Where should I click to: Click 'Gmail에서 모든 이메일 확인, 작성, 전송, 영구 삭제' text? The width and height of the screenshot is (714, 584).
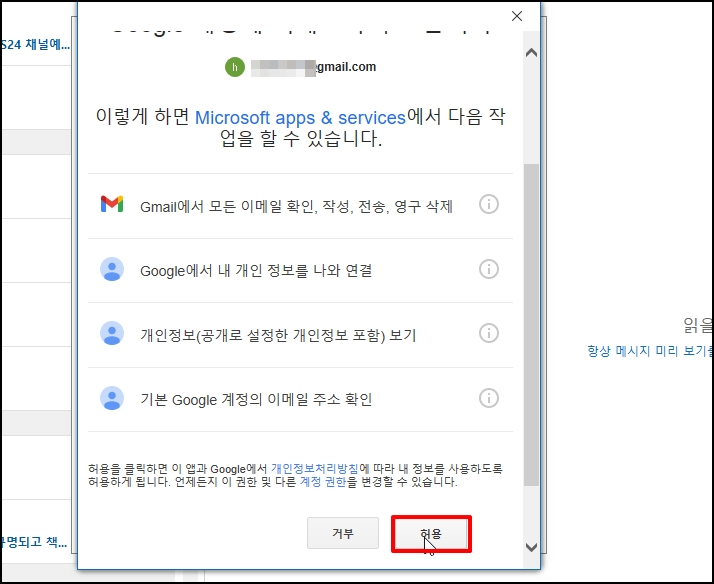pos(296,207)
